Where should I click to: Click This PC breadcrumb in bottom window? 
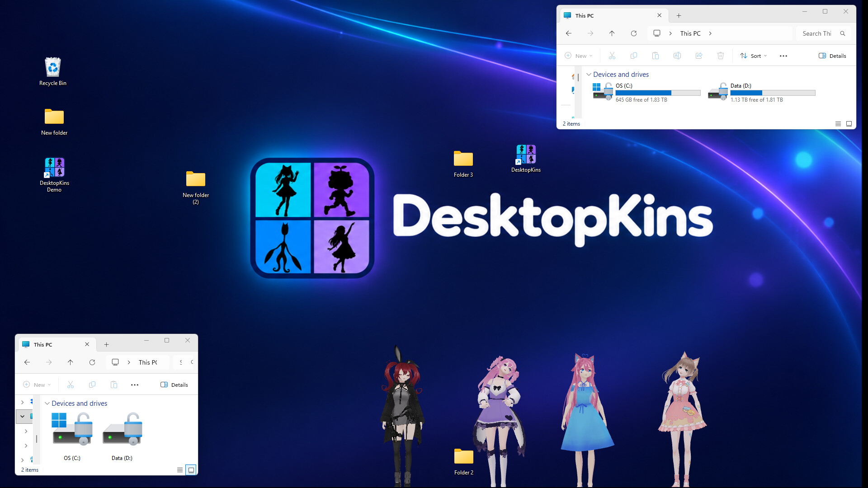pos(148,362)
